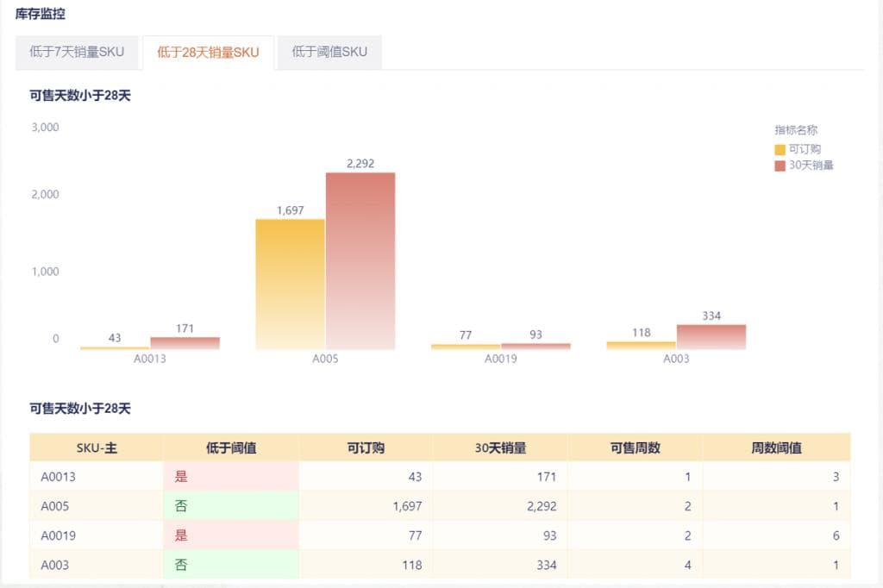The image size is (883, 588).
Task: Click the A005 yellow 1,697 bar
Action: point(290,285)
